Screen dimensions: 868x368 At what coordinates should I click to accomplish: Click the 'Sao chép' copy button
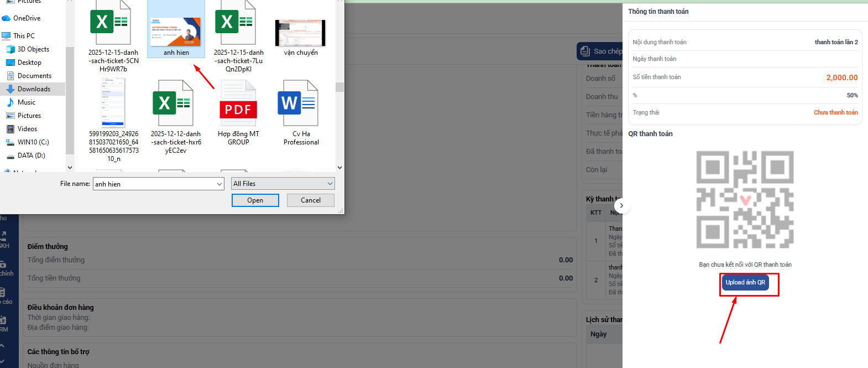tap(600, 51)
